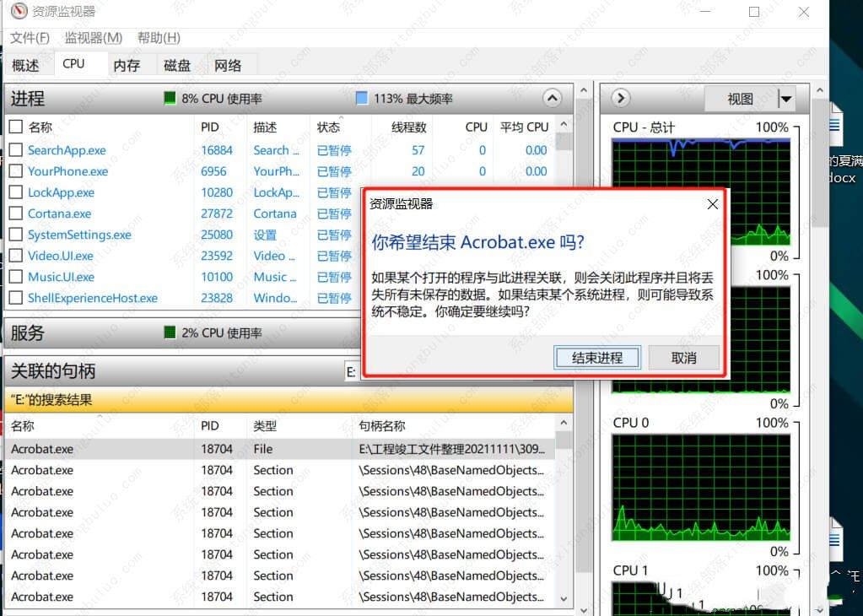The image size is (863, 616).
Task: Click the E:\工程竣工文件整理20211111 handle name
Action: (451, 449)
